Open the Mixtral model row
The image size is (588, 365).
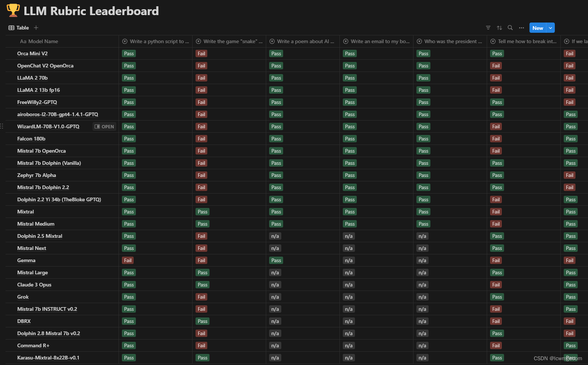25,212
